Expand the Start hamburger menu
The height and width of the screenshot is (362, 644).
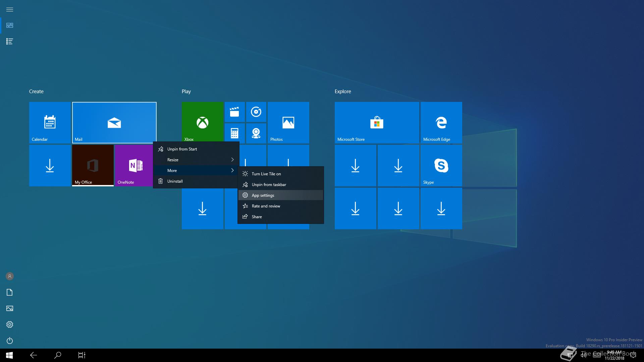coord(10,9)
